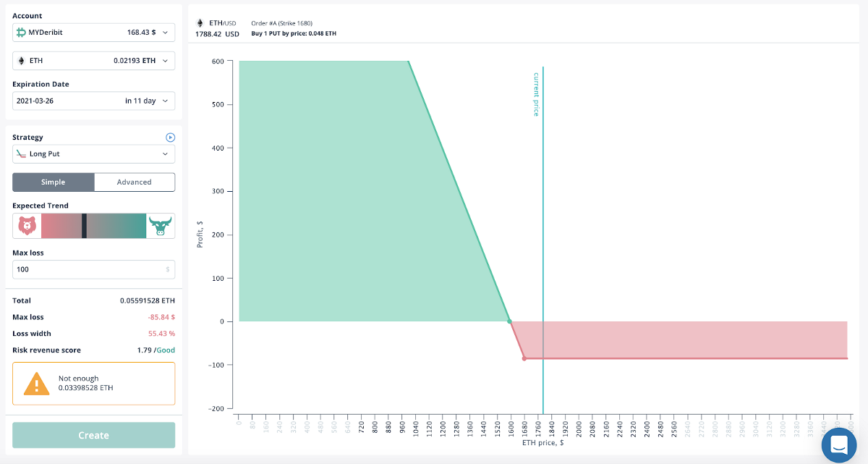Switch to the Advanced tab
This screenshot has width=868, height=464.
pyautogui.click(x=135, y=182)
